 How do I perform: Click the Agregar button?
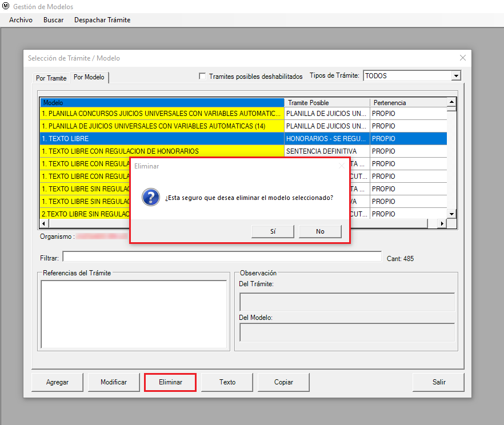[x=57, y=382]
